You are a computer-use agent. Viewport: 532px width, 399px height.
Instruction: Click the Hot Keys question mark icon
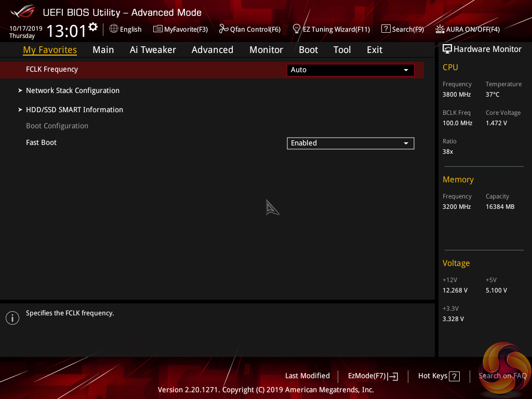pos(454,376)
